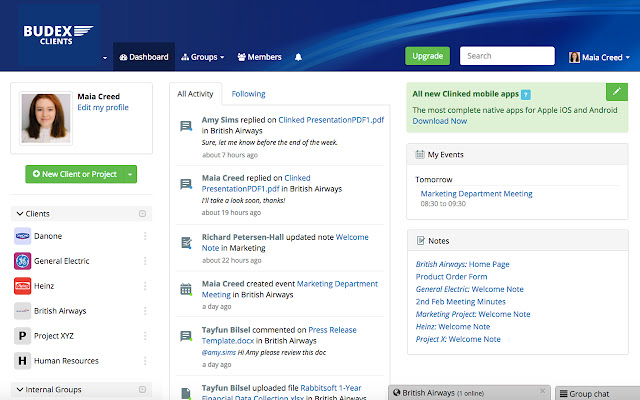Image resolution: width=640 pixels, height=400 pixels.
Task: Click the Download Now link
Action: tap(440, 121)
